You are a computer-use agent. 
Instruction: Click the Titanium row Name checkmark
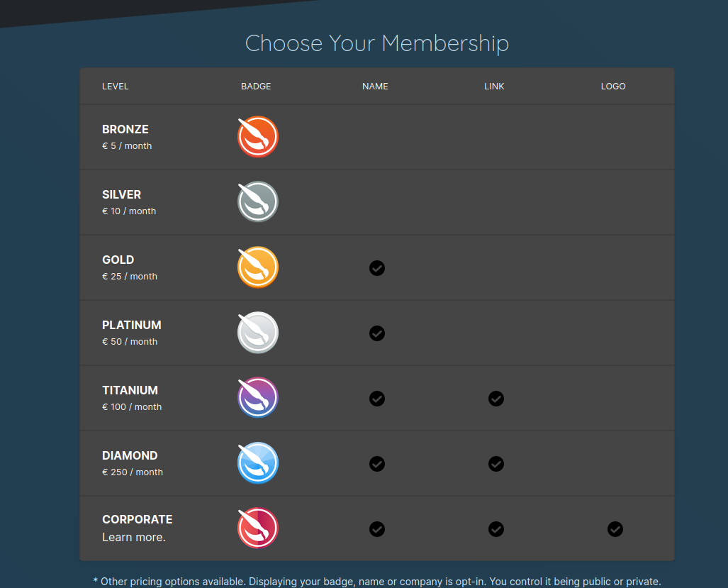click(x=377, y=399)
